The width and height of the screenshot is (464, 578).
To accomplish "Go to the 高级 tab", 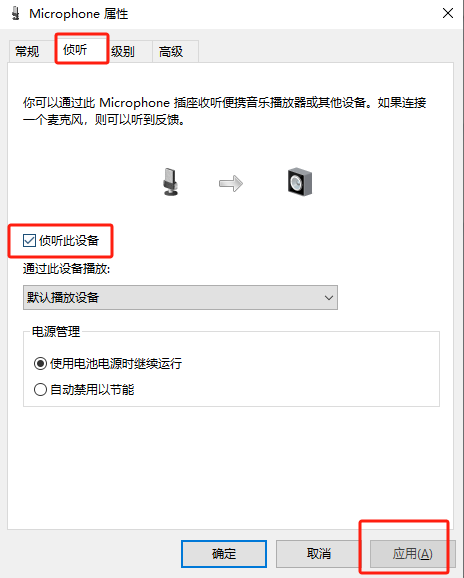I will (171, 51).
